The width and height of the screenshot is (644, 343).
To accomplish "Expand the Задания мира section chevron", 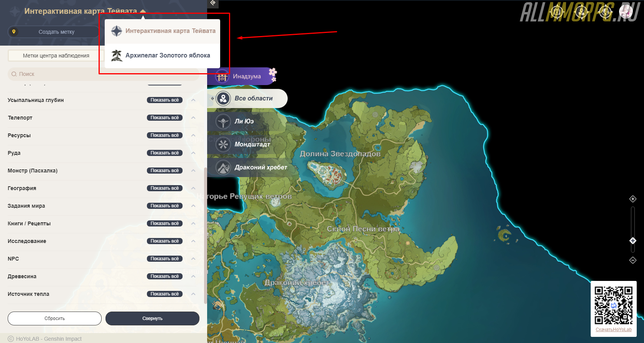I will pos(193,206).
